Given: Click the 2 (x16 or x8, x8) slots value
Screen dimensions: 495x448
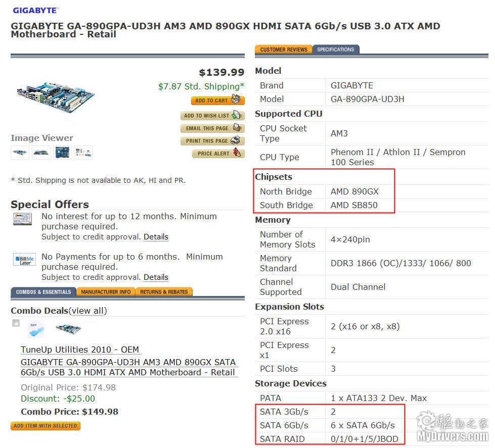Looking at the screenshot, I should [365, 327].
